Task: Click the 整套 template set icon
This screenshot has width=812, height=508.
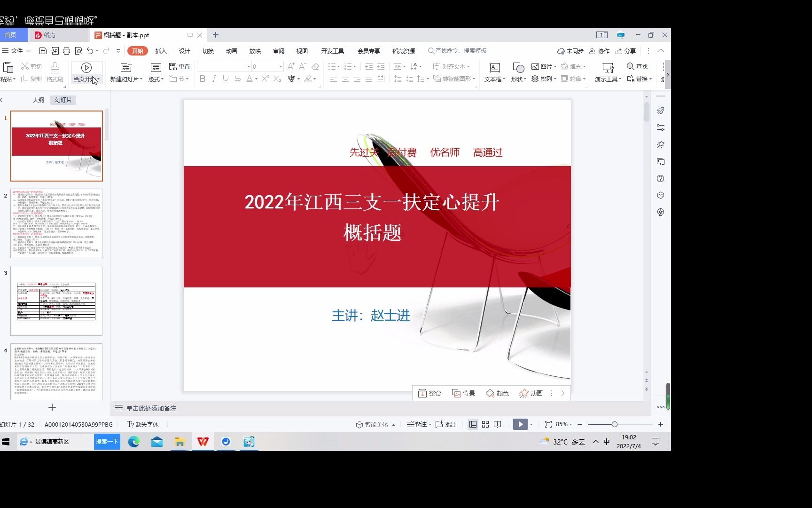Action: pos(429,393)
